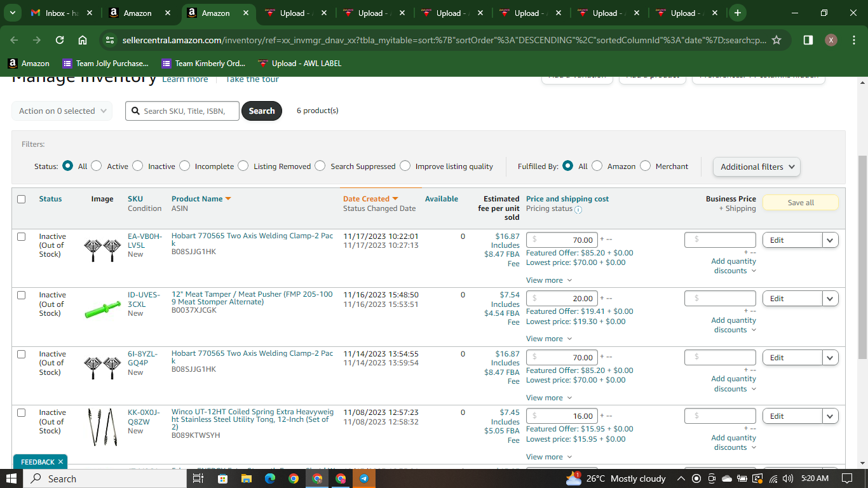Sort by Status column header

click(x=50, y=199)
